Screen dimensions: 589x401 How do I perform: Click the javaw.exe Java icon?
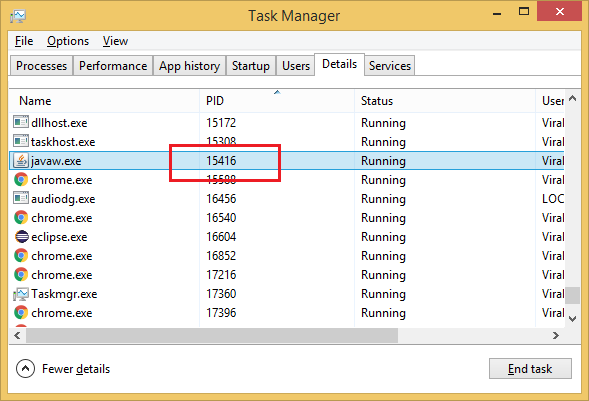21,160
